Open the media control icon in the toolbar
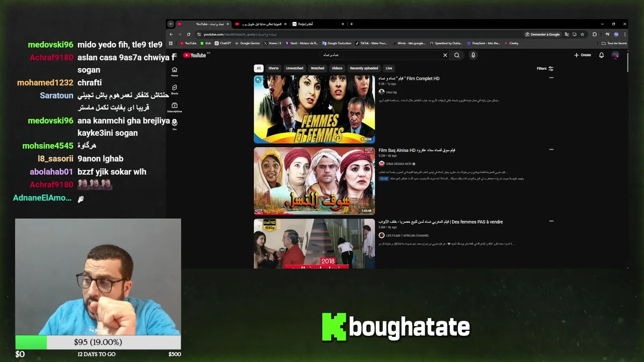 point(607,34)
